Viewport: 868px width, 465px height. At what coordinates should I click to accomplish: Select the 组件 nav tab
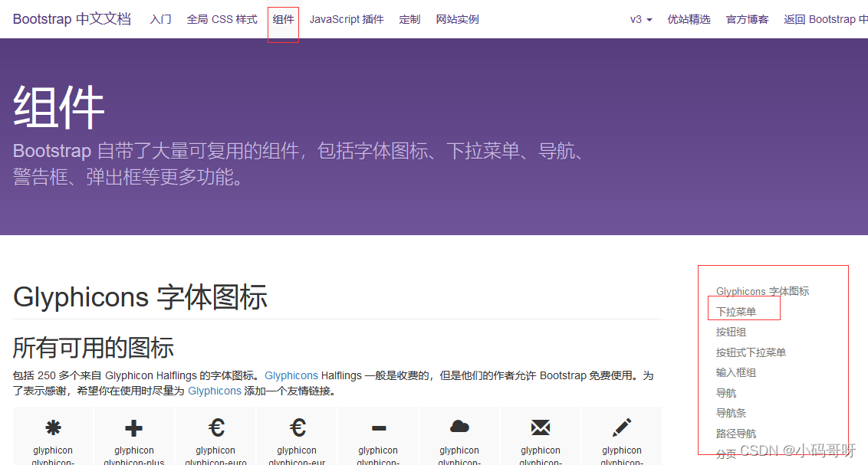284,19
